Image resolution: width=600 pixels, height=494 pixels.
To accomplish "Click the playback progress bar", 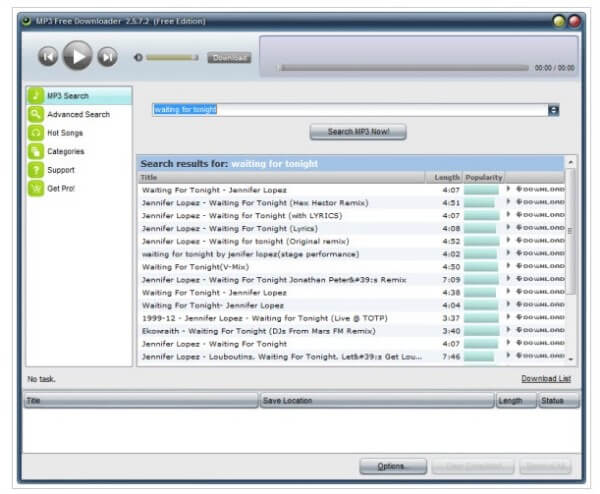I will [403, 68].
